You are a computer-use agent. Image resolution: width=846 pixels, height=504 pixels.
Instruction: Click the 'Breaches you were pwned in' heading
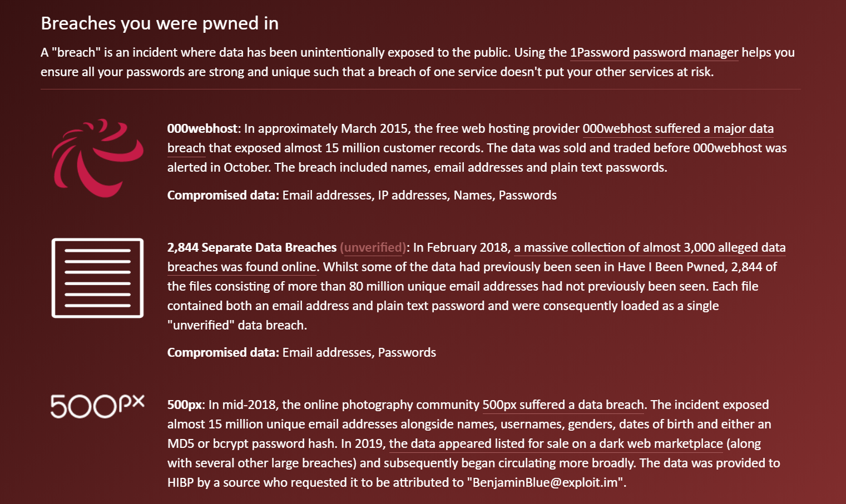click(x=160, y=23)
